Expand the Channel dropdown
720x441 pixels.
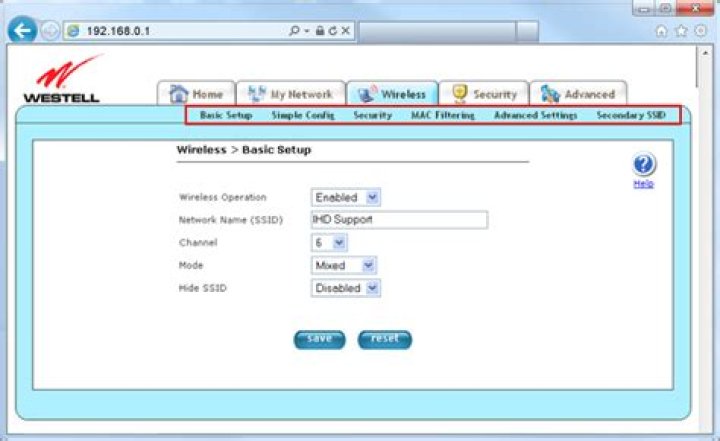(x=329, y=242)
